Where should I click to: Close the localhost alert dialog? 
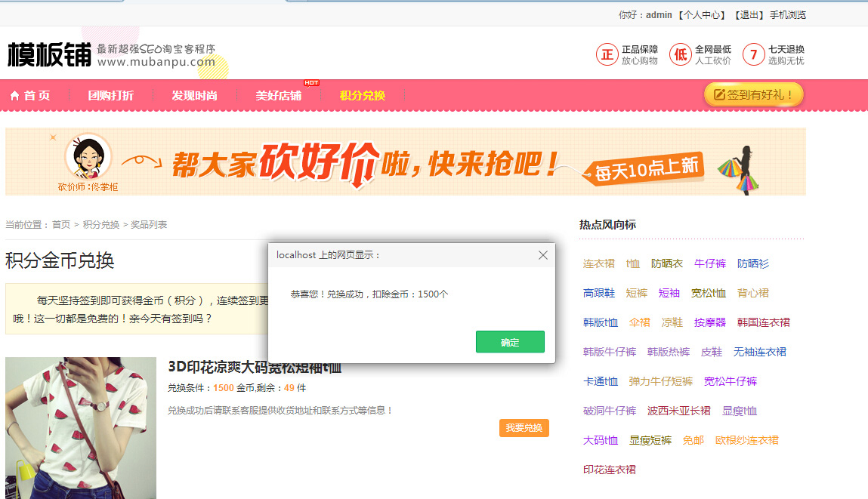click(542, 255)
